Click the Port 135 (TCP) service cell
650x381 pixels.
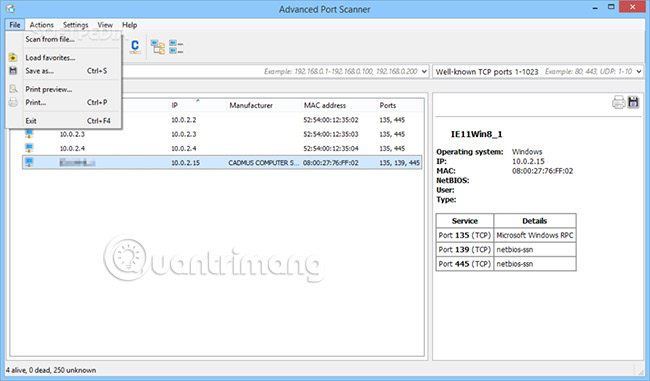pos(465,235)
